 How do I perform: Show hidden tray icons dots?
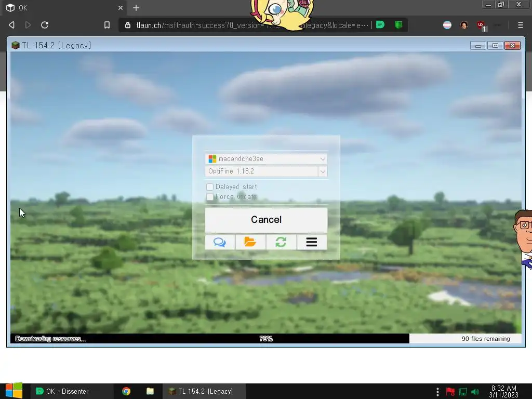click(437, 392)
